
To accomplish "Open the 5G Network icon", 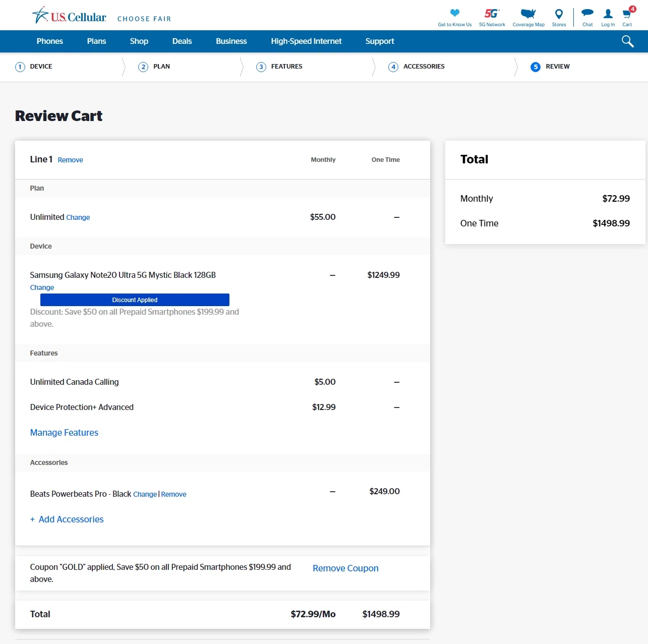I will pyautogui.click(x=492, y=13).
